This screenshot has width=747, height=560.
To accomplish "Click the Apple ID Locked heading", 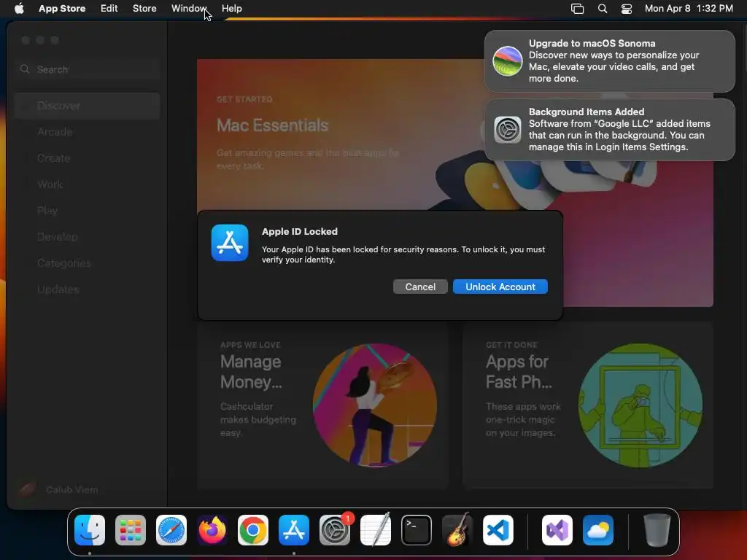I will [x=300, y=231].
